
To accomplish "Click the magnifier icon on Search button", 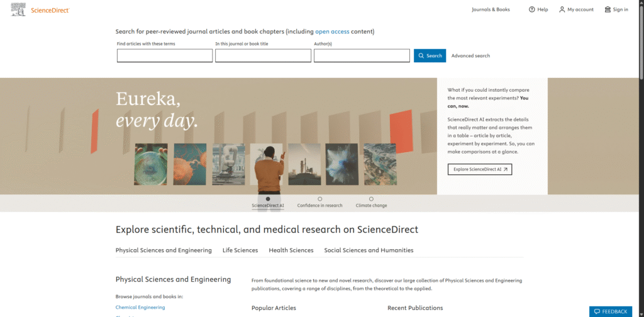I will coord(421,56).
